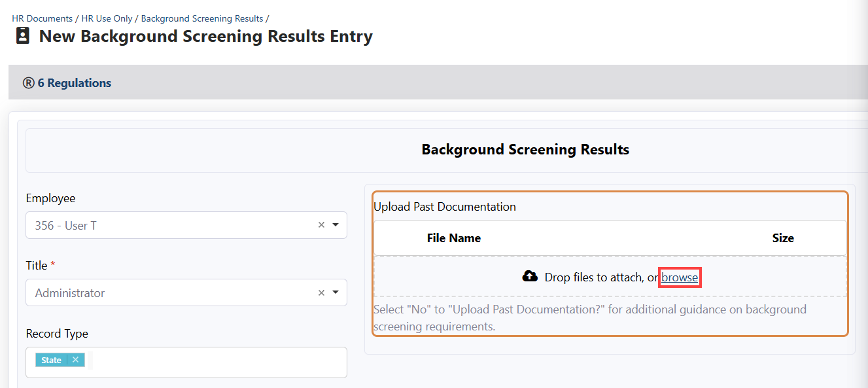Click the Size column header
This screenshot has height=388, width=868.
point(782,238)
